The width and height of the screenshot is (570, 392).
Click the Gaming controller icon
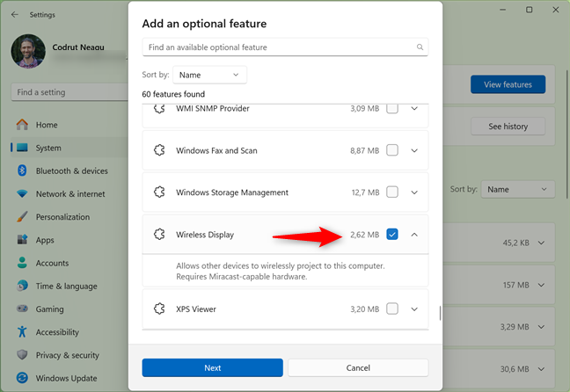pos(22,309)
